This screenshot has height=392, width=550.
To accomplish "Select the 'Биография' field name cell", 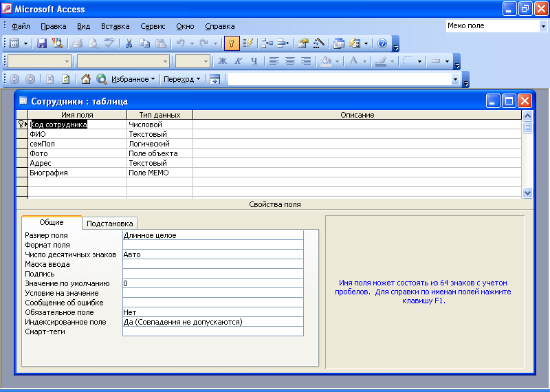I will point(77,173).
